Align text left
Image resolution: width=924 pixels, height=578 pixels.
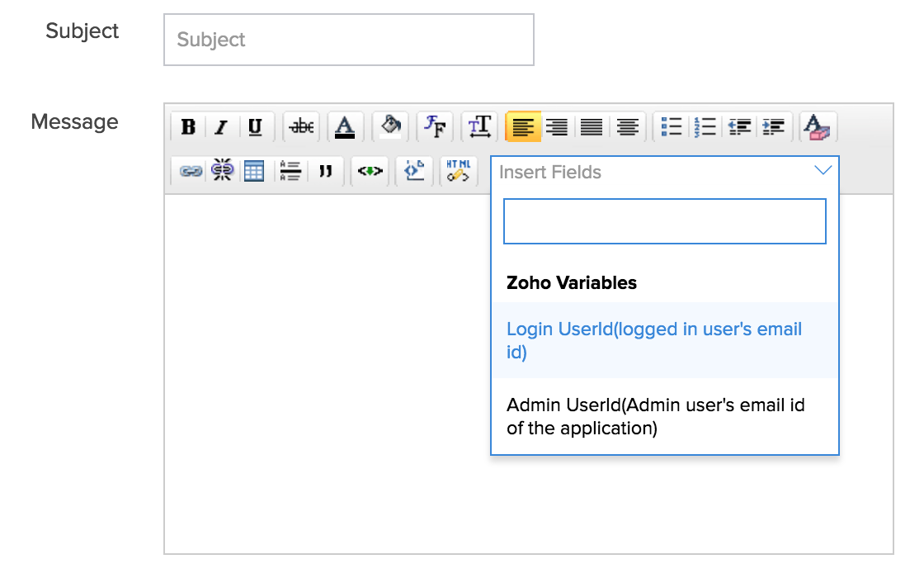pyautogui.click(x=523, y=127)
